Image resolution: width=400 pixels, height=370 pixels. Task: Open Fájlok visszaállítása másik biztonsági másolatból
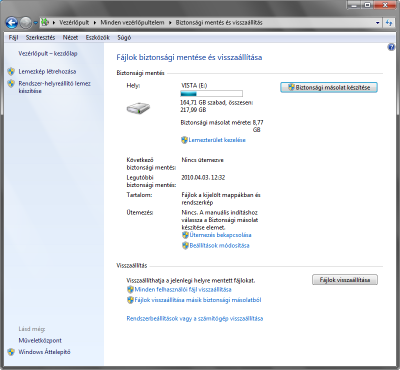(198, 300)
